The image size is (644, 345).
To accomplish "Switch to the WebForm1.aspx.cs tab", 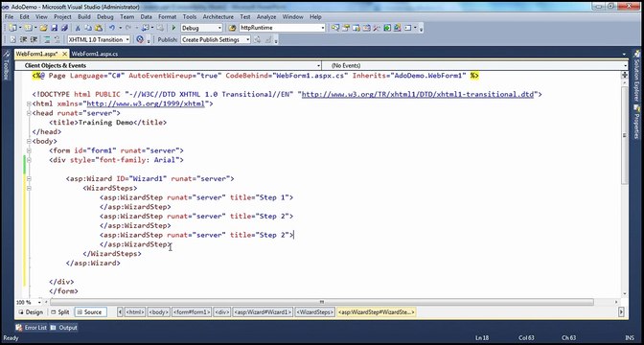I will pyautogui.click(x=95, y=54).
